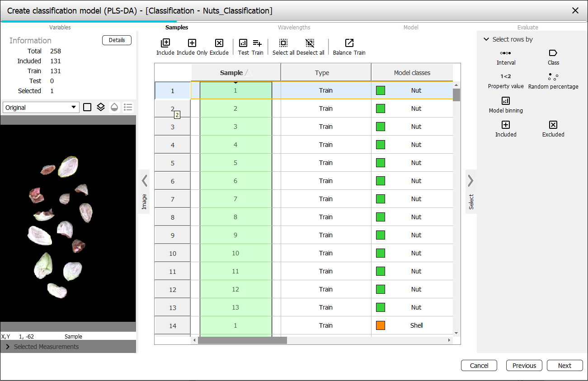Open the Details button in Information
The width and height of the screenshot is (588, 381).
coord(117,40)
